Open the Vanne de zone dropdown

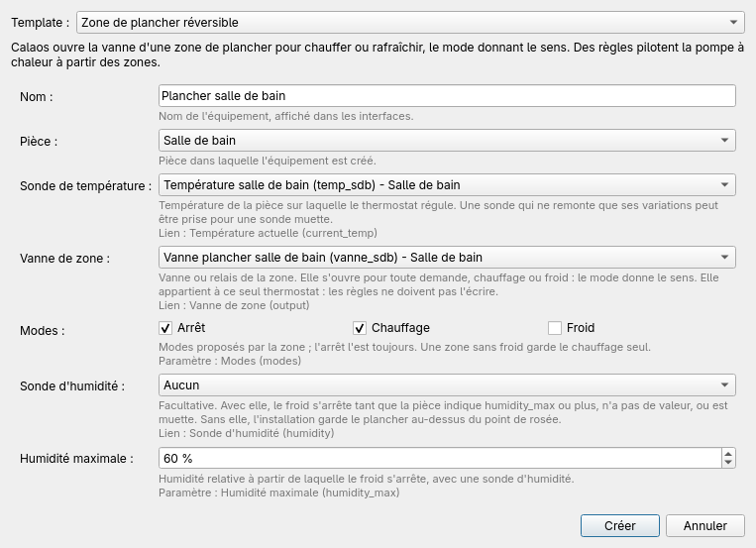click(x=447, y=257)
